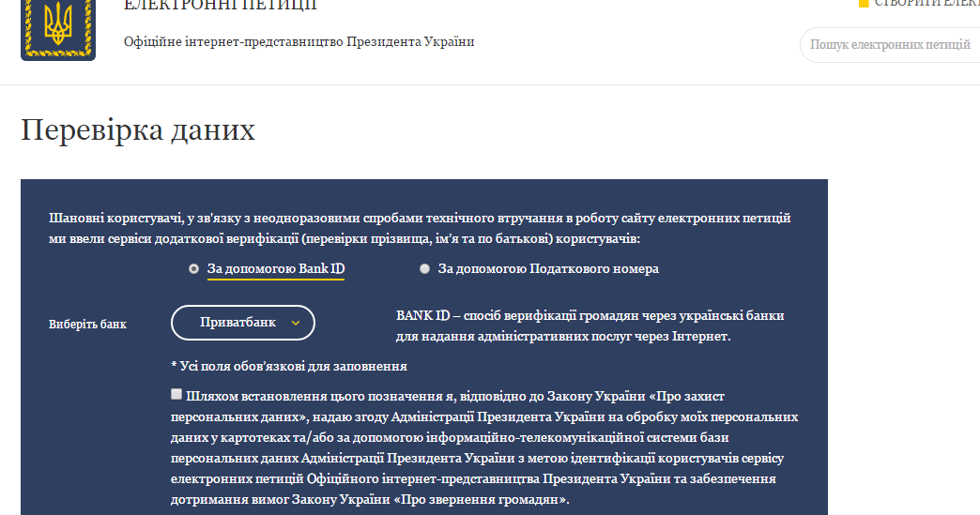
Task: Focus the Пошук електронних петицій search field
Action: click(890, 44)
